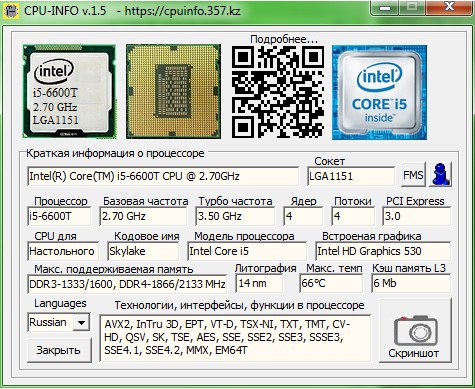
Task: Click the supported memory DDR3/DDR4 field
Action: pyautogui.click(x=127, y=284)
